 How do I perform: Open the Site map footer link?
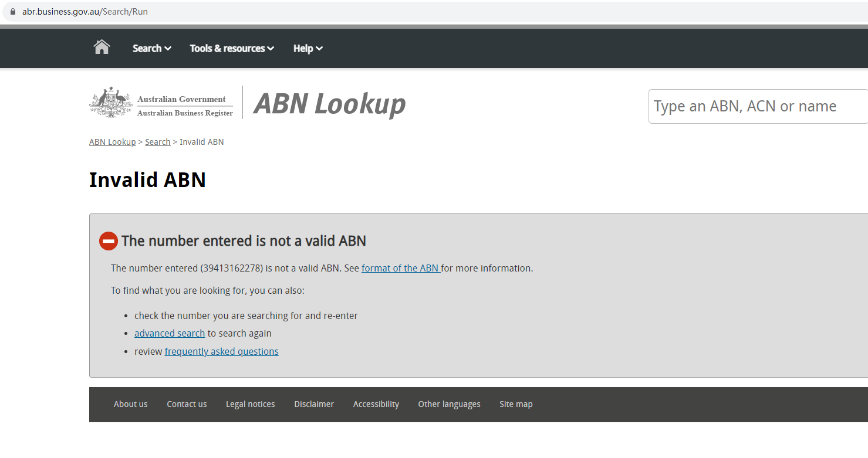pos(516,404)
